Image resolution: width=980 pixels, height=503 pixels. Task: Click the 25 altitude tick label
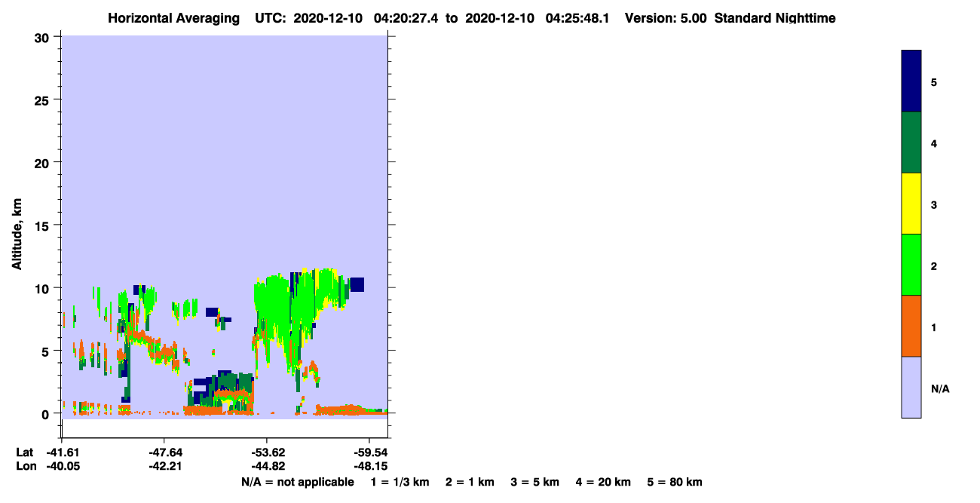coord(44,100)
